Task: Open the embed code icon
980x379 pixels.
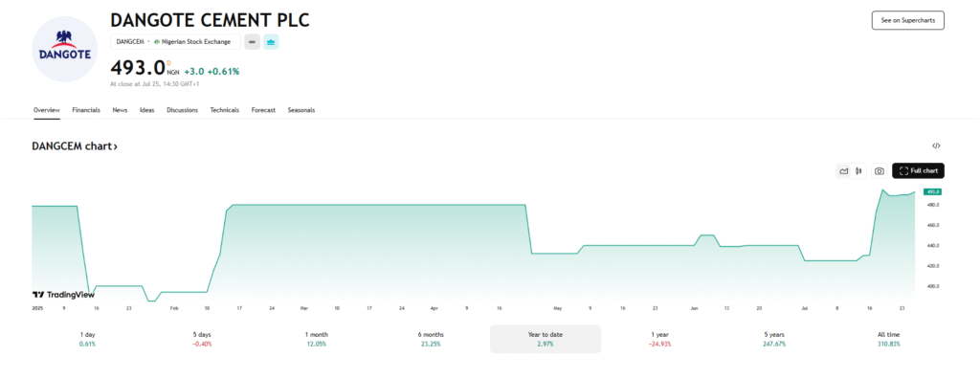Action: click(x=936, y=145)
